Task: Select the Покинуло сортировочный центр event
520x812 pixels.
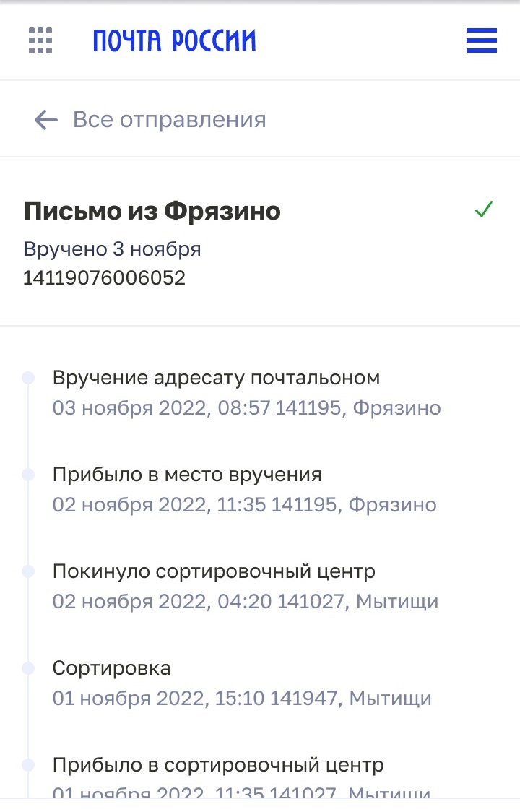Action: 214,571
